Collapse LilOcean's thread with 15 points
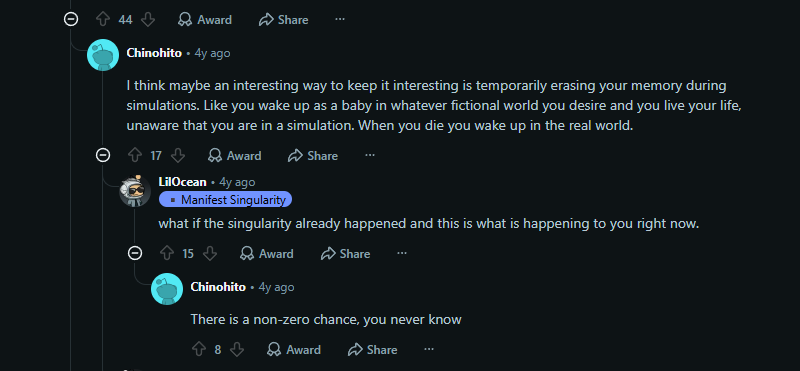800x371 pixels. coord(135,253)
